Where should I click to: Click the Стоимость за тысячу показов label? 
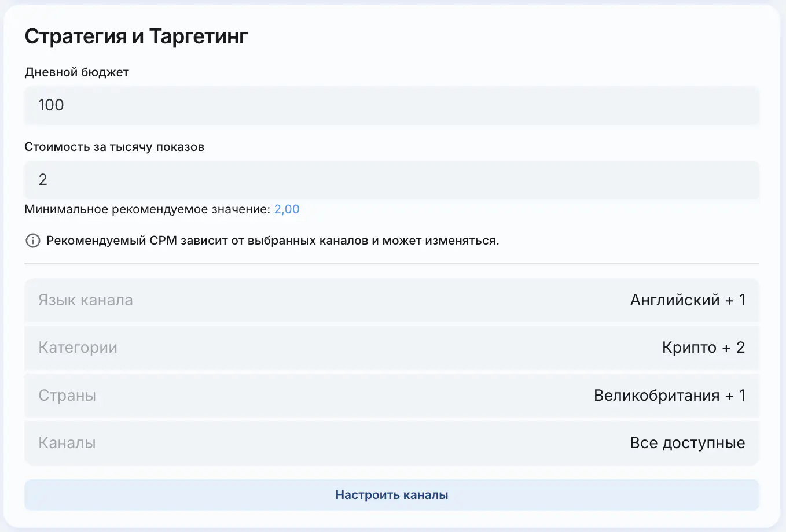click(115, 147)
